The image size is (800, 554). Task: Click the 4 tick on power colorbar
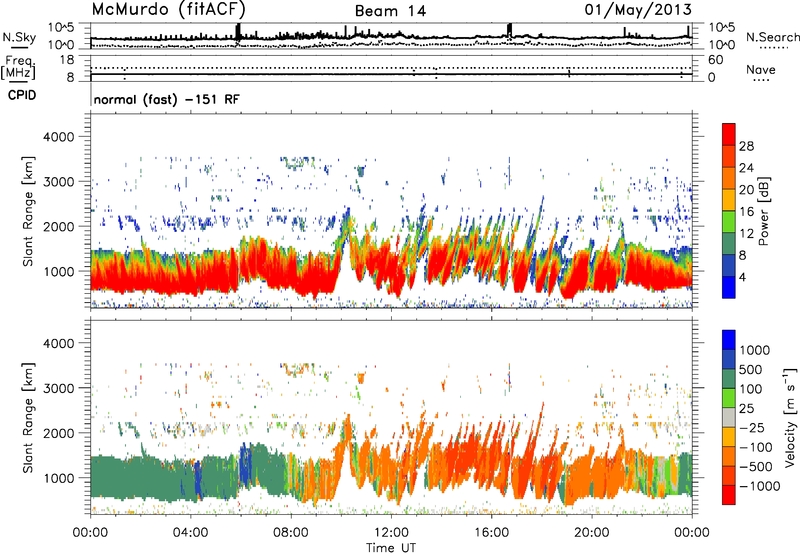742,277
